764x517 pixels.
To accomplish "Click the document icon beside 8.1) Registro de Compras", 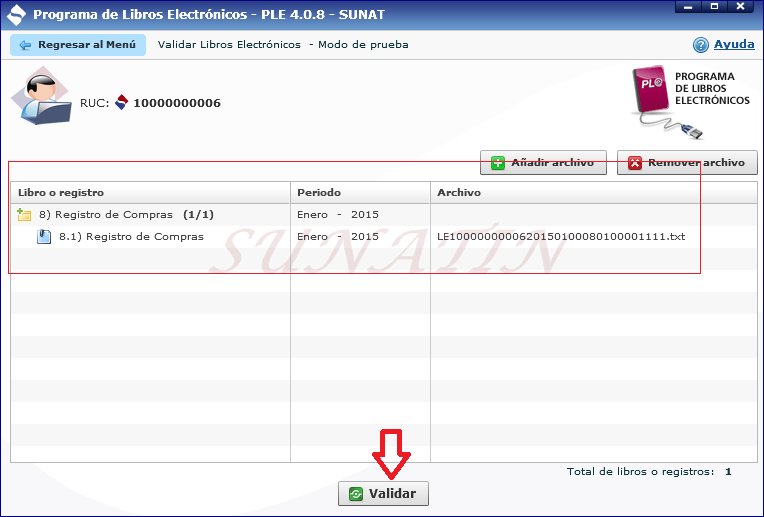I will coord(44,237).
